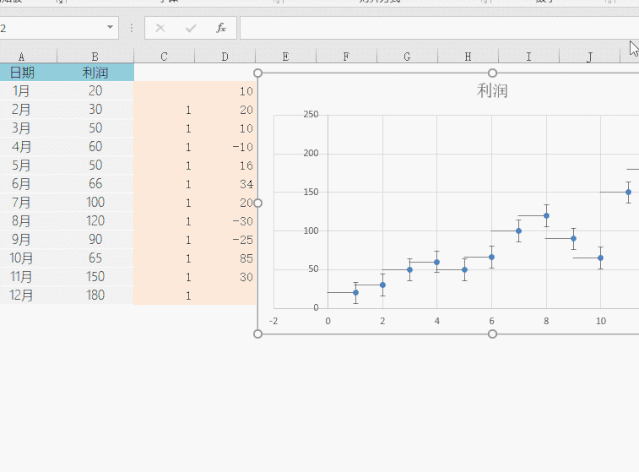
Task: Select column G header
Action: click(407, 56)
